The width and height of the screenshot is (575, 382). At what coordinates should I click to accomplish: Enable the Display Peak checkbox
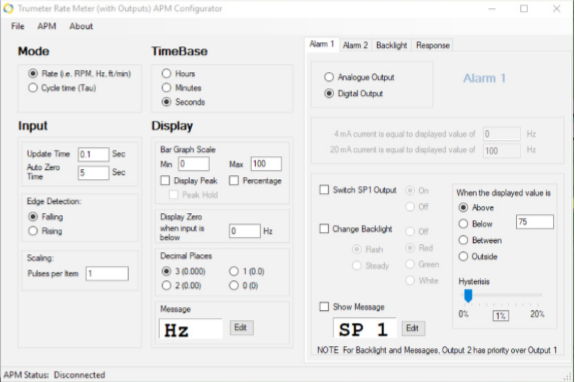[x=165, y=180]
